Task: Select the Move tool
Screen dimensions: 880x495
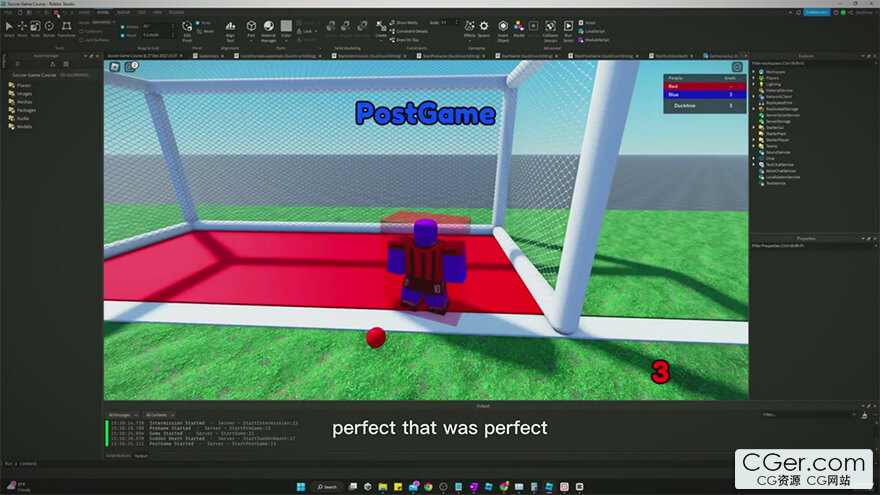Action: (22, 26)
